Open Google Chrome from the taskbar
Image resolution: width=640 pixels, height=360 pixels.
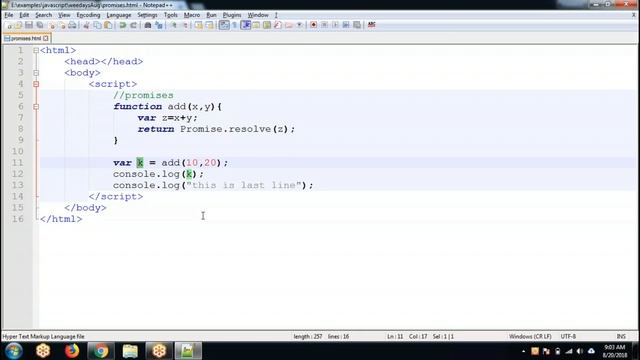[101, 351]
